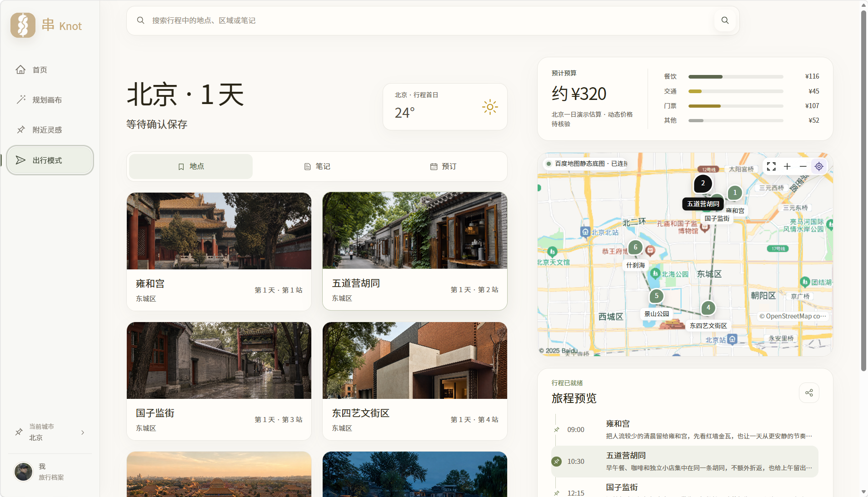868x497 pixels.
Task: Click the 24° temperature reading
Action: tap(404, 113)
